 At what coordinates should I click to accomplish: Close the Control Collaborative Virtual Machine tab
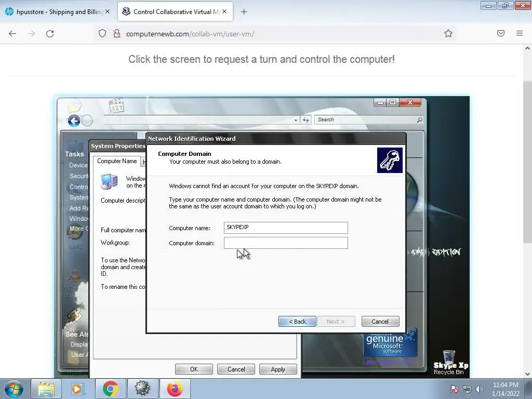pos(224,11)
